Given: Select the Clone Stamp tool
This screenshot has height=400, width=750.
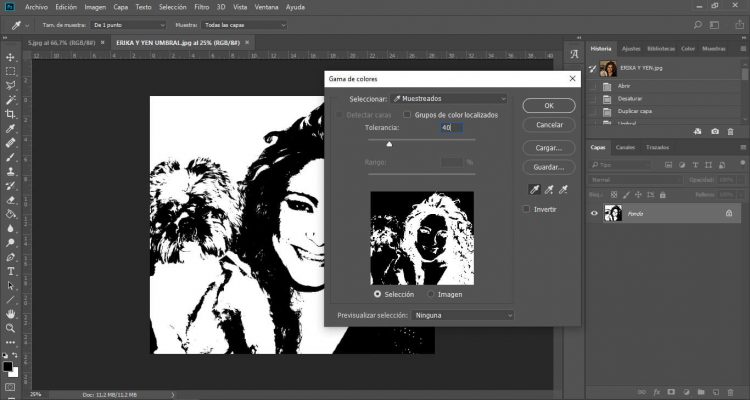Looking at the screenshot, I should coord(10,171).
